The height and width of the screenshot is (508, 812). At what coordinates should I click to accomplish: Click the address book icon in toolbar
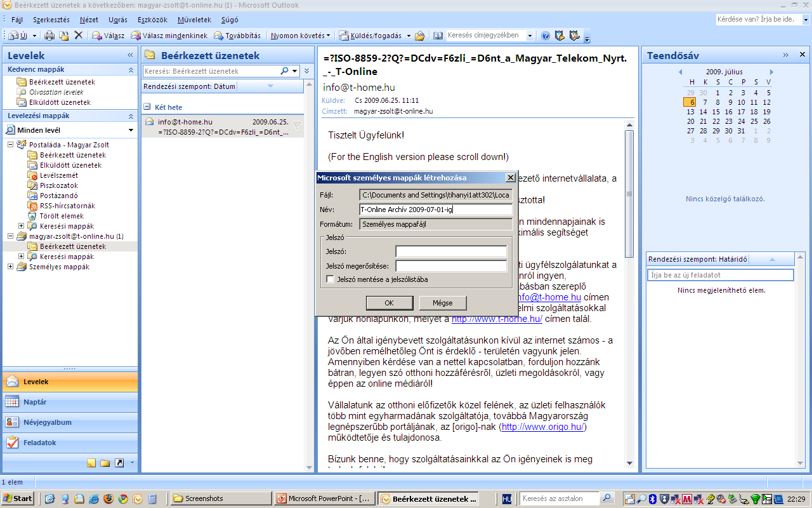(x=438, y=36)
